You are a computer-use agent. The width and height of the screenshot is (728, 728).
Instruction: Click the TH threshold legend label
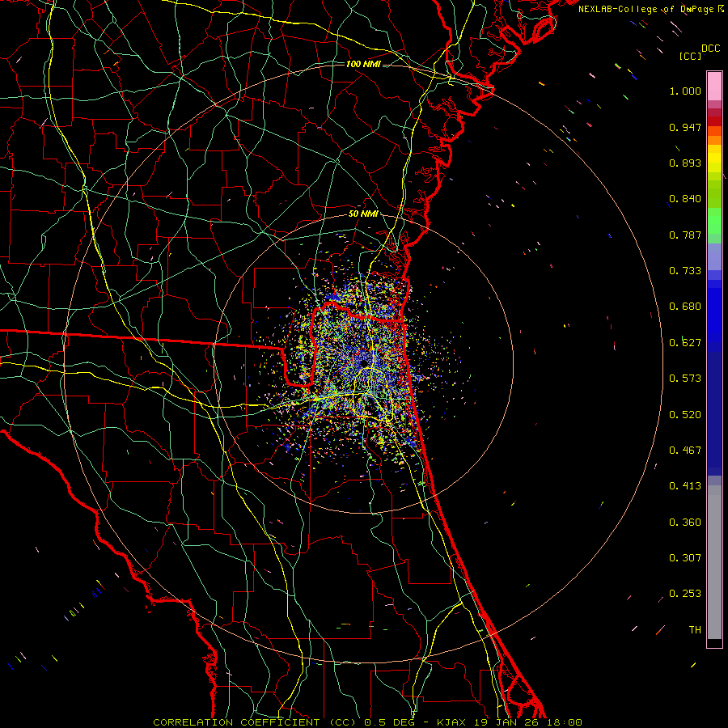coord(695,630)
